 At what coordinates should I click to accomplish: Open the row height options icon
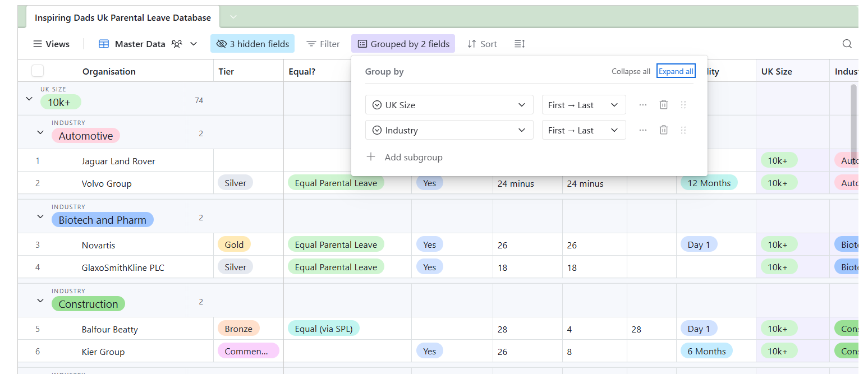520,44
